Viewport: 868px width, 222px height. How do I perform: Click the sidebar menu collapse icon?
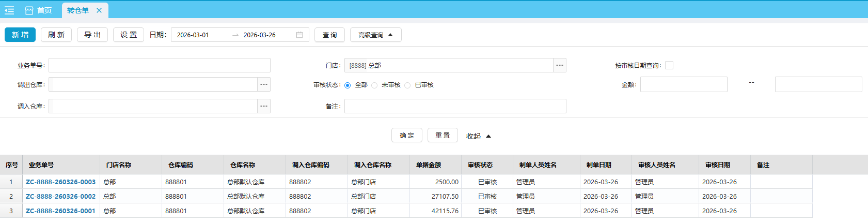9,10
